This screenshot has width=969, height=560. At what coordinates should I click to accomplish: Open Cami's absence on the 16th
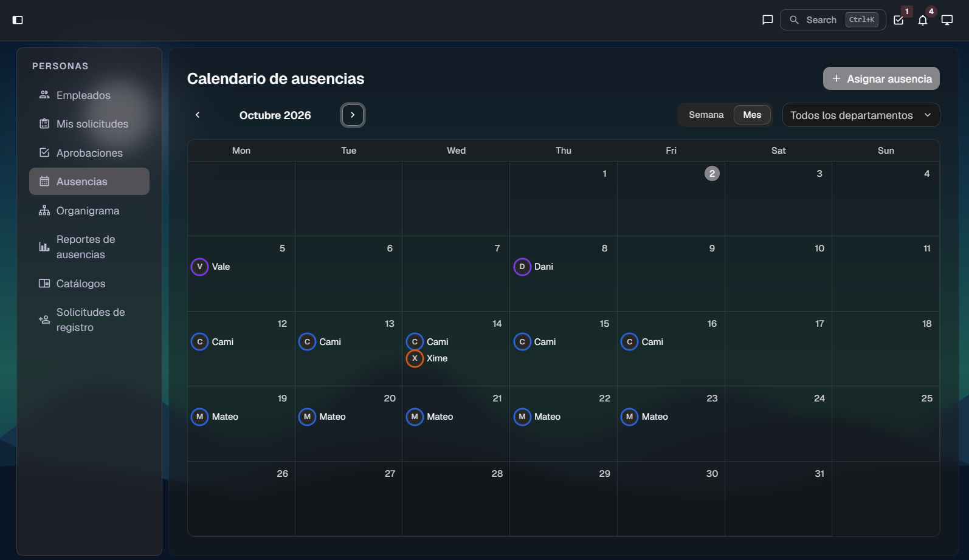pos(642,342)
